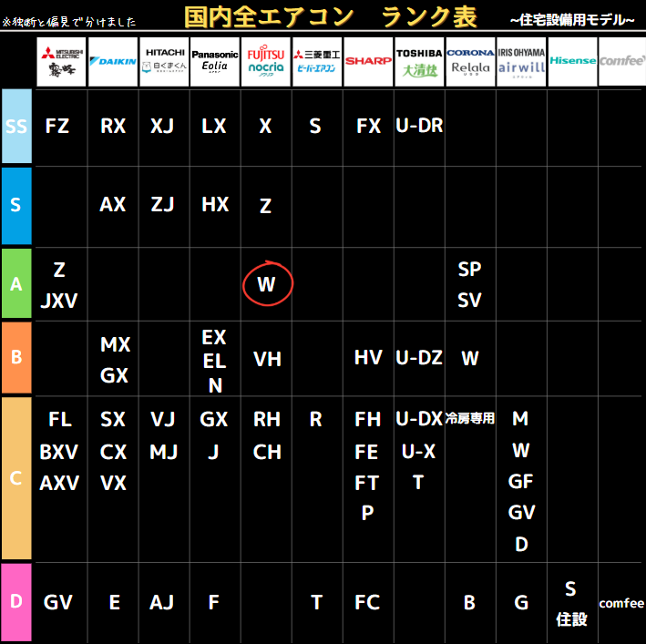Click the green Hisense logo

pos(573,62)
